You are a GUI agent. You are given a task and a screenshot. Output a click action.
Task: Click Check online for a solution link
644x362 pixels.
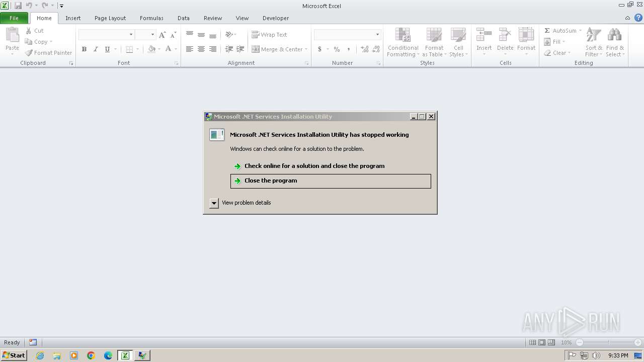(x=314, y=166)
